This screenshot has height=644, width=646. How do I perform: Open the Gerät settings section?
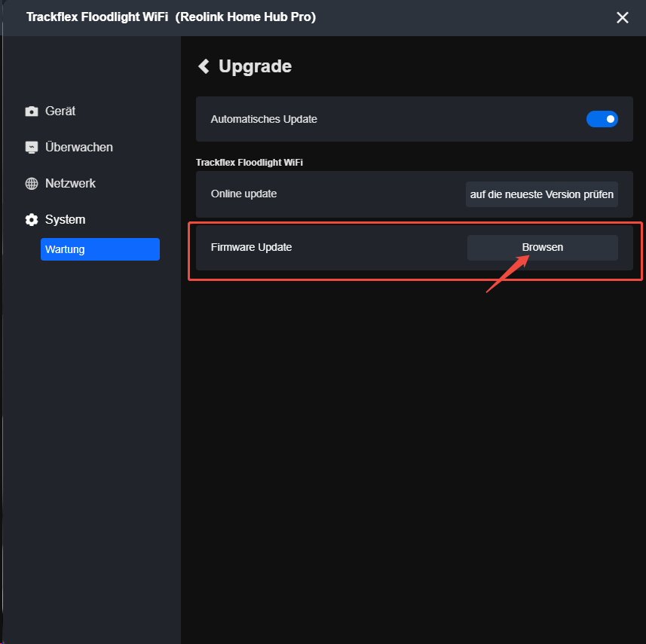coord(60,111)
